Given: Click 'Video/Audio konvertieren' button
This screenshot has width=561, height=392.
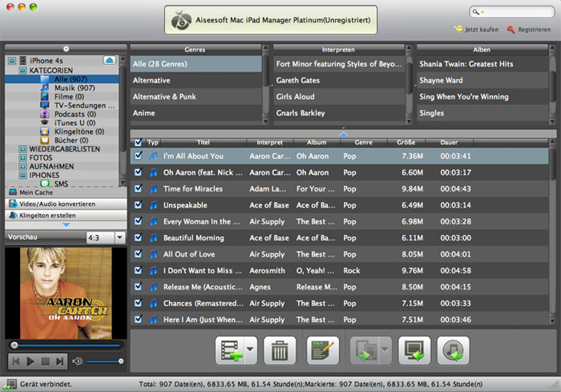Looking at the screenshot, I should click(63, 204).
